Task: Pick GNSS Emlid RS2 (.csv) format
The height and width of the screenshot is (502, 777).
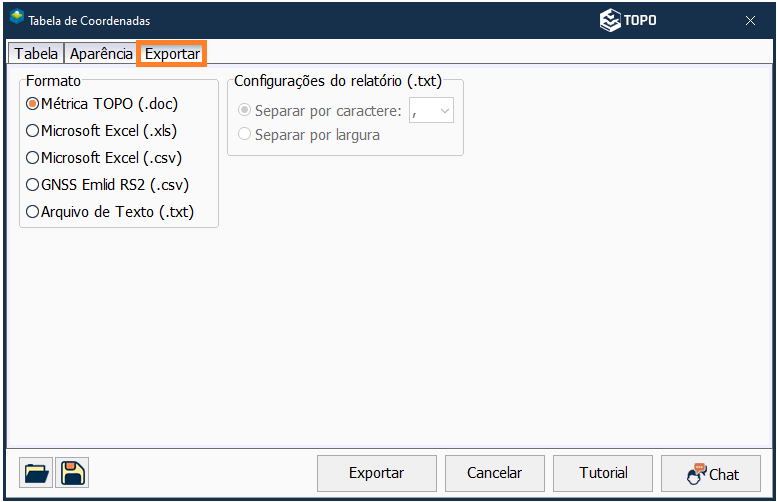Action: 33,184
